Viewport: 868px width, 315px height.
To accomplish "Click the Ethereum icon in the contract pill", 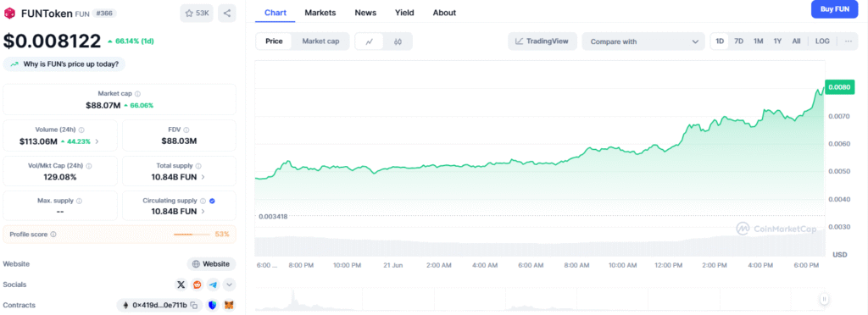I will [x=125, y=305].
